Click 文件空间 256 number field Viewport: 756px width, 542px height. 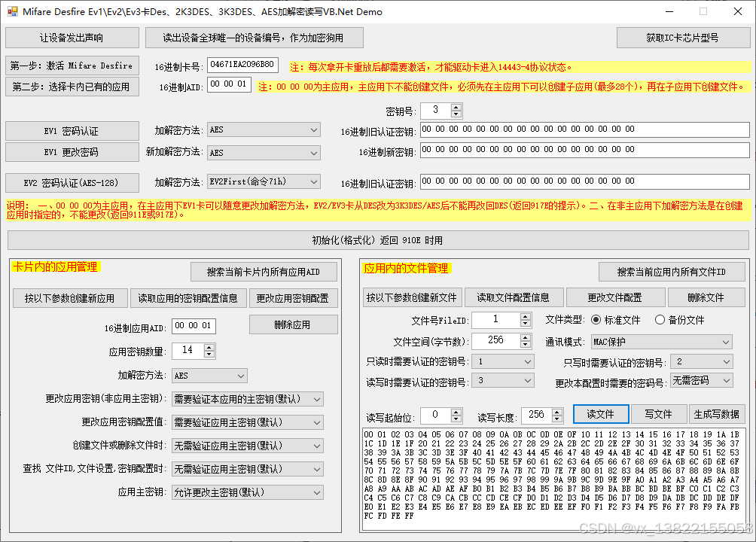click(x=495, y=341)
